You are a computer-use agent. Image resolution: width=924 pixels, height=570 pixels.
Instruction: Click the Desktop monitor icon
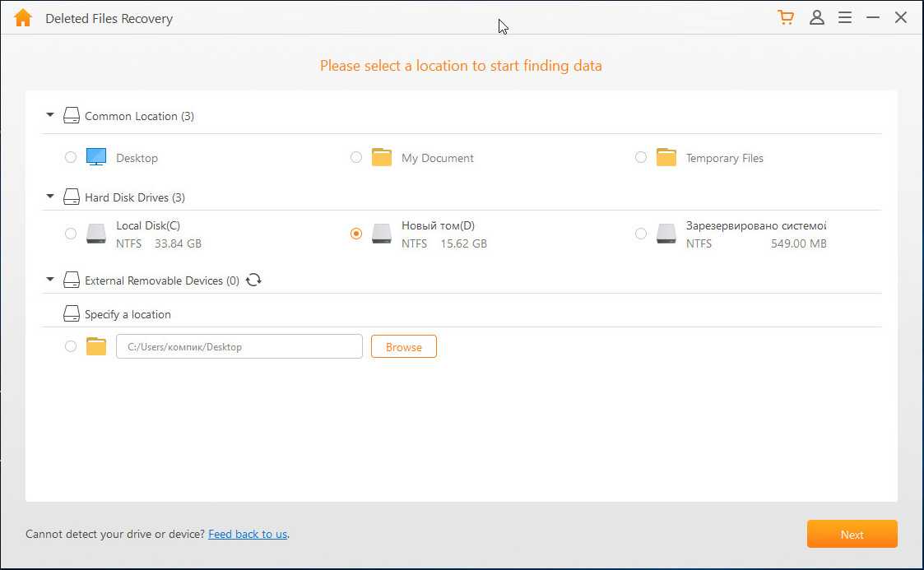(x=96, y=157)
